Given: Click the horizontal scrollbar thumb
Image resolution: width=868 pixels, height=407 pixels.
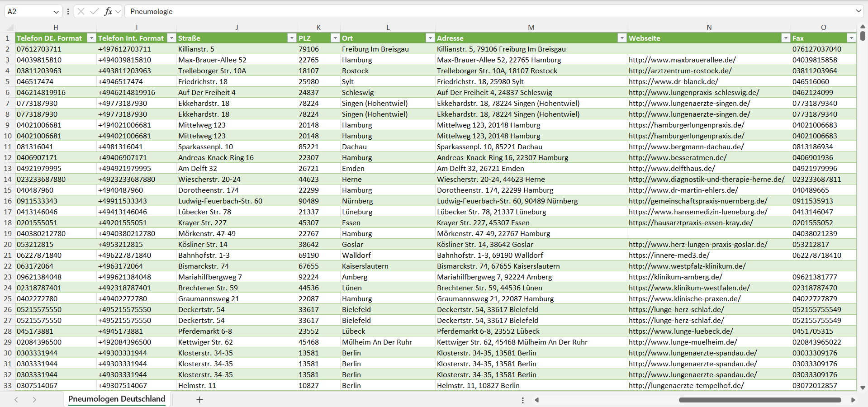Looking at the screenshot, I should click(x=760, y=400).
